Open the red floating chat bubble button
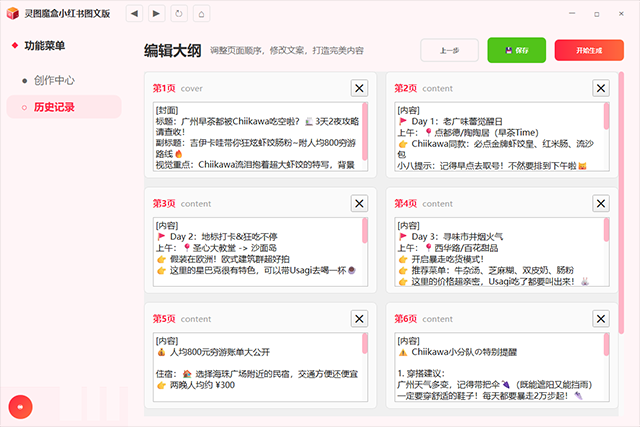640x427 pixels. 20,407
